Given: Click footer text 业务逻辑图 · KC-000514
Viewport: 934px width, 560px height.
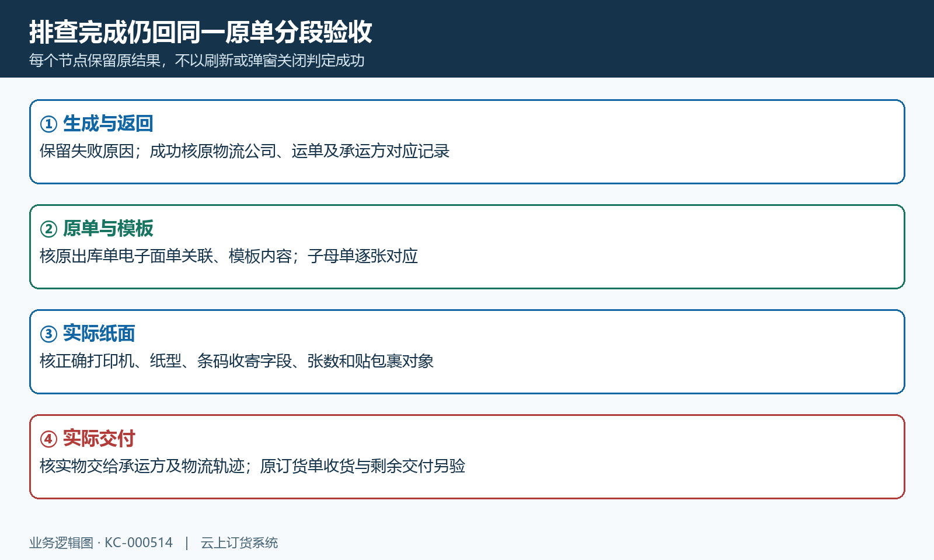Looking at the screenshot, I should tap(101, 542).
